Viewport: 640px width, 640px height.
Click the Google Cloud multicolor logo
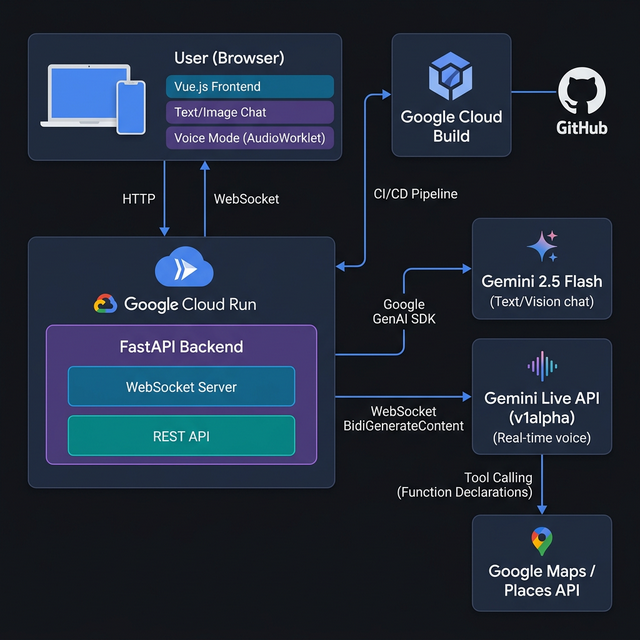(105, 304)
